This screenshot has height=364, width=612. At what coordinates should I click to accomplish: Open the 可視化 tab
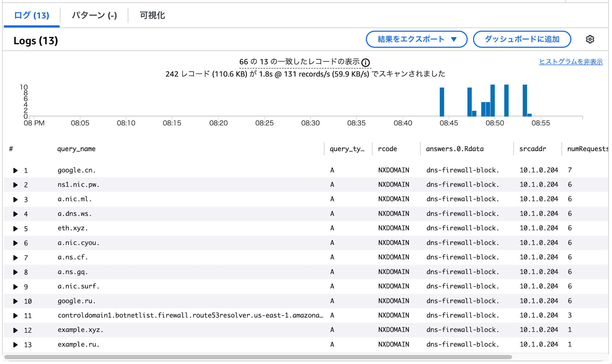152,15
